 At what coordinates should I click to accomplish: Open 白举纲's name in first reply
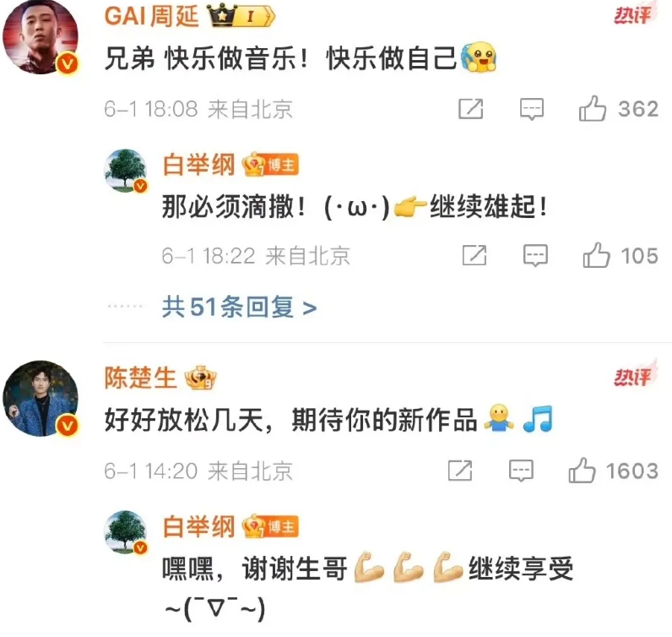(199, 165)
